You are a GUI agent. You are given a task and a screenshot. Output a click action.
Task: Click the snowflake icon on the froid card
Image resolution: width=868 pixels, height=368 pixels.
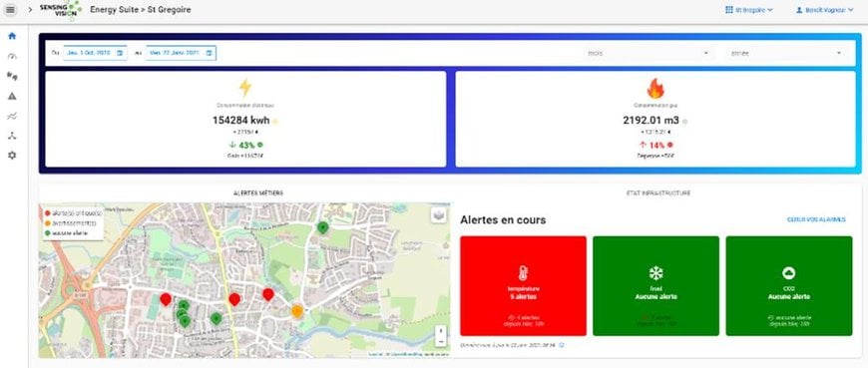tap(655, 273)
